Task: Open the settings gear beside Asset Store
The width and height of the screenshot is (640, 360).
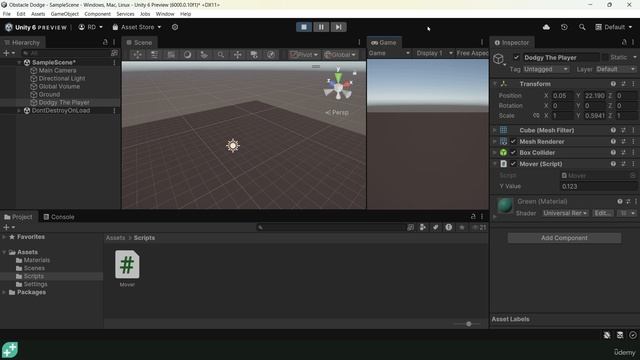Action: click(175, 27)
